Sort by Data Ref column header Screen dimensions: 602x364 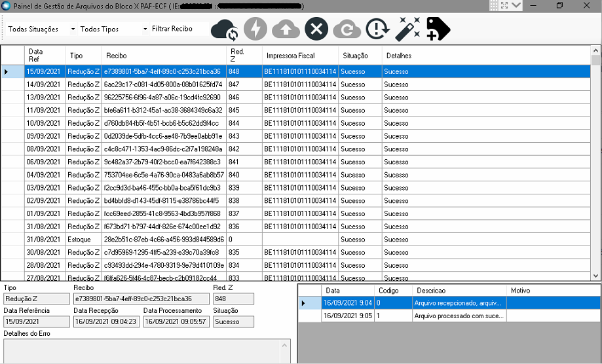(x=45, y=55)
